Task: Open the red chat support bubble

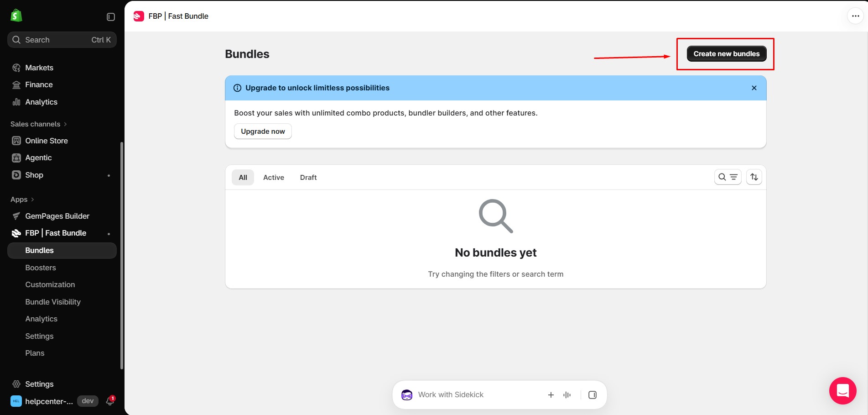Action: pos(842,391)
